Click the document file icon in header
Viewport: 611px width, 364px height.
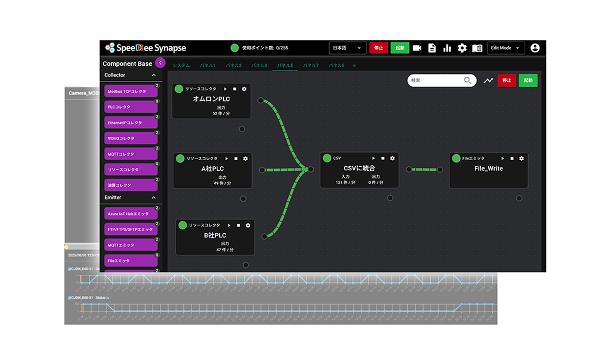tap(432, 48)
